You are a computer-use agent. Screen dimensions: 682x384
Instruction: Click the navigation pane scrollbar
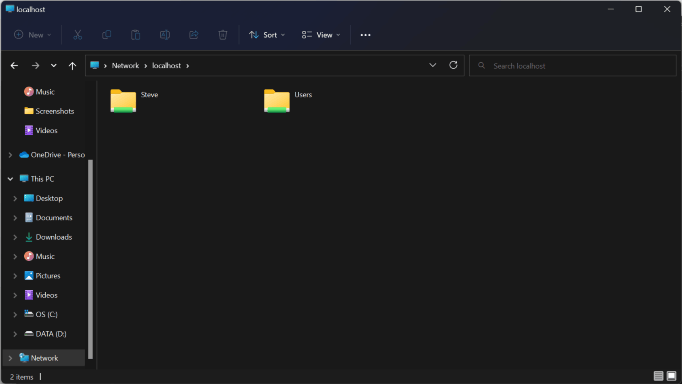coord(90,259)
